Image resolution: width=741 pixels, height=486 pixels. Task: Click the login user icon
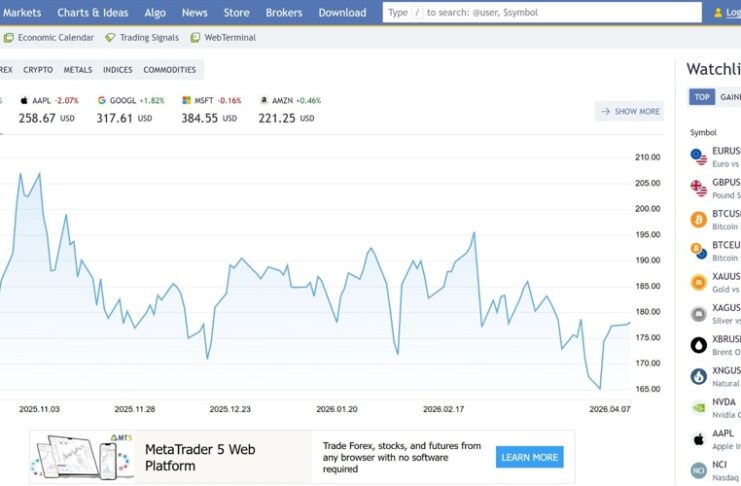click(x=718, y=13)
